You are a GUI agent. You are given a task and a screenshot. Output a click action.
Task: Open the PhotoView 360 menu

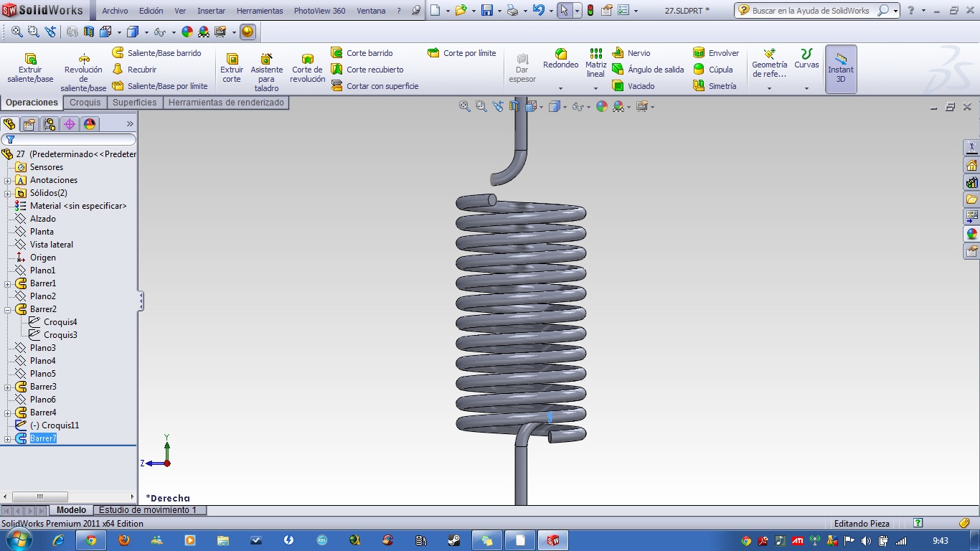point(319,11)
